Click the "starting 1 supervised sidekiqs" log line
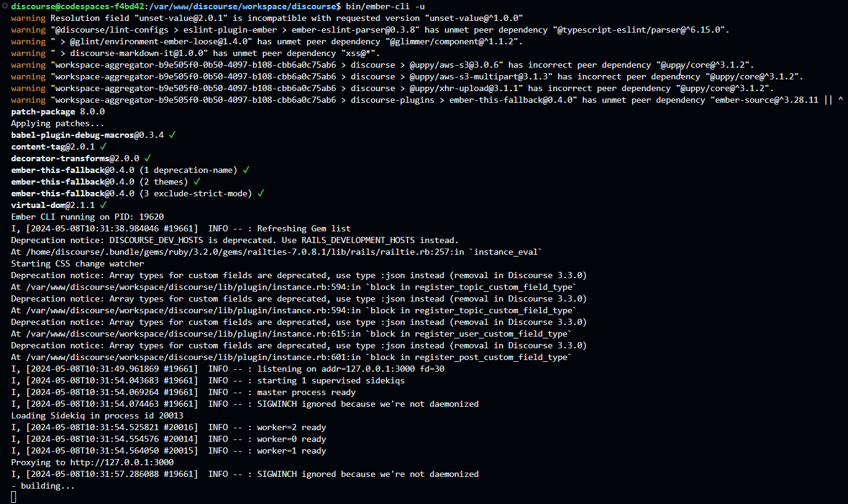The width and height of the screenshot is (848, 504). [x=208, y=380]
